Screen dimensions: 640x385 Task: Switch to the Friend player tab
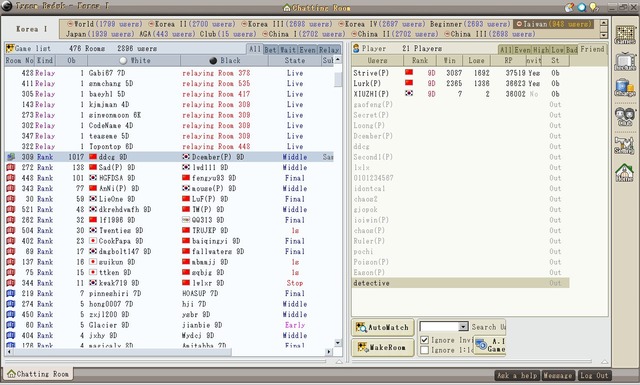[x=592, y=49]
